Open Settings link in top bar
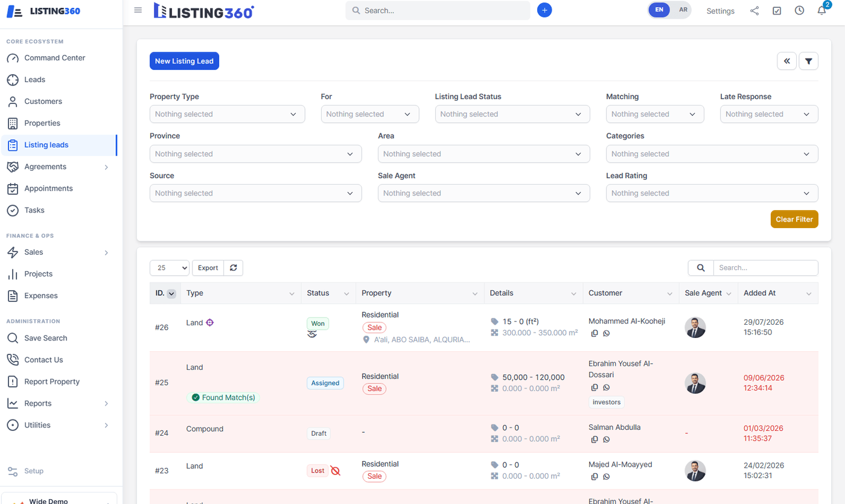The width and height of the screenshot is (845, 504). tap(720, 11)
